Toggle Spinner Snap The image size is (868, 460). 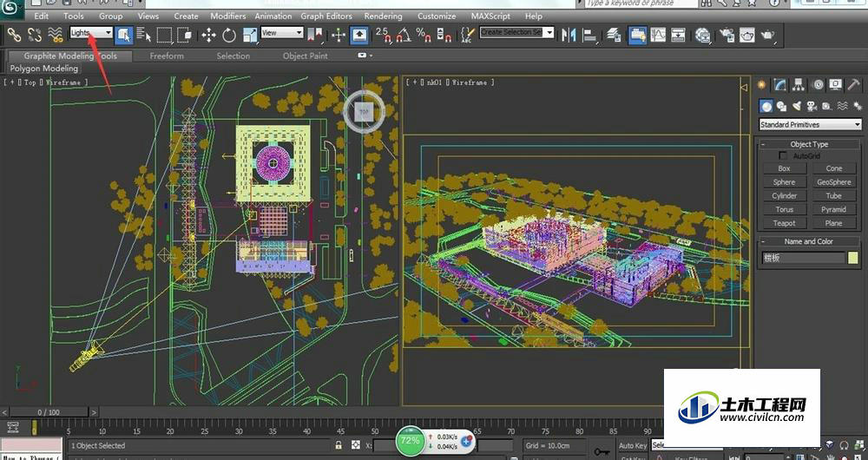(444, 35)
